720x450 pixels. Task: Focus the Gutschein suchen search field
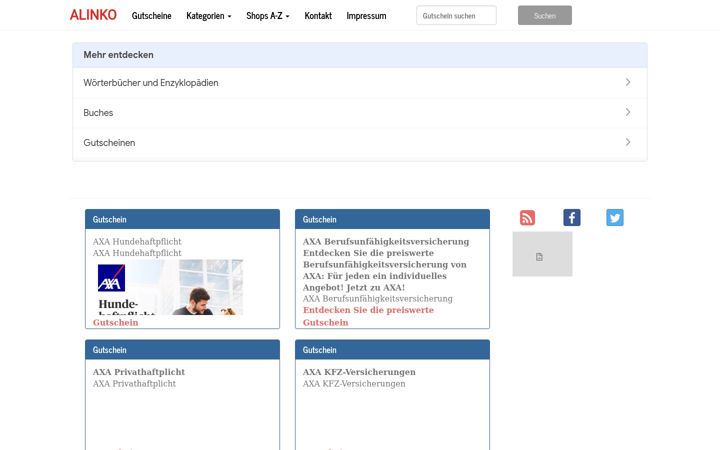coord(456,16)
